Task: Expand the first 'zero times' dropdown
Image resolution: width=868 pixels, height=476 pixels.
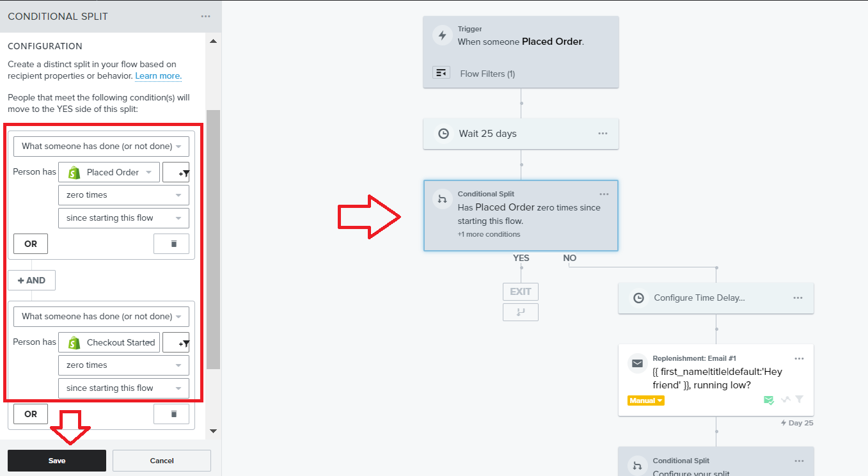Action: pos(123,195)
